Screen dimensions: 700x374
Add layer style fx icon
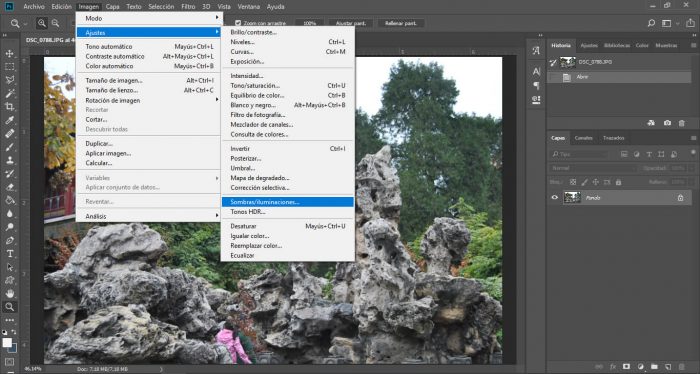coord(612,366)
